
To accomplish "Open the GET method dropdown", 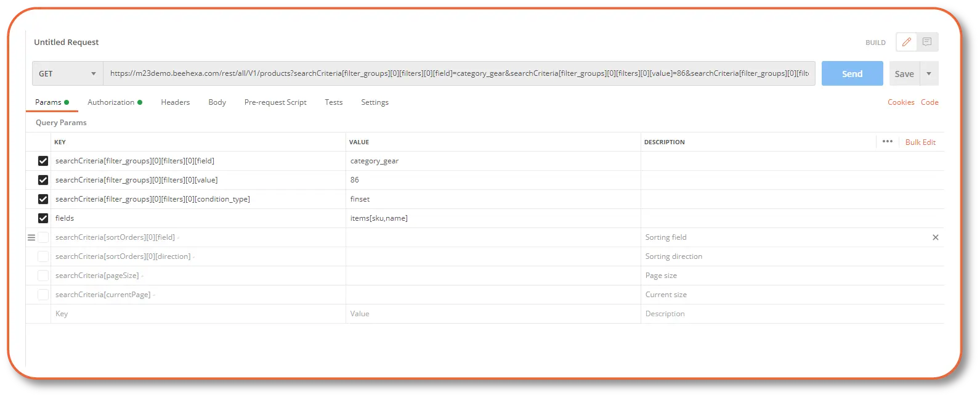I will click(67, 73).
